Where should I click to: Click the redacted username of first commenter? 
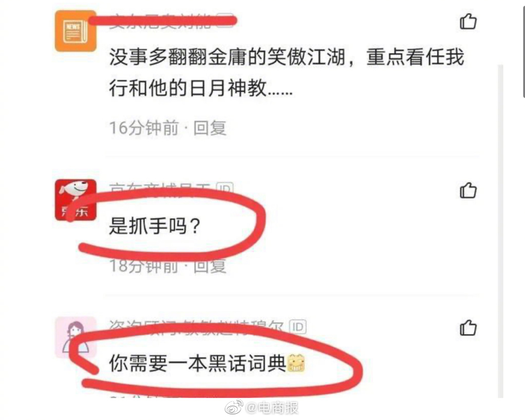click(x=160, y=22)
